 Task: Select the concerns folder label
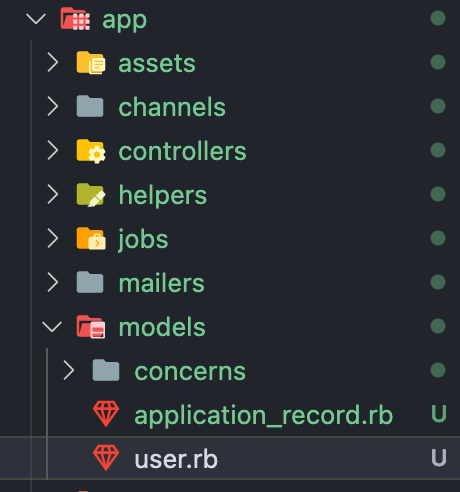coord(190,371)
